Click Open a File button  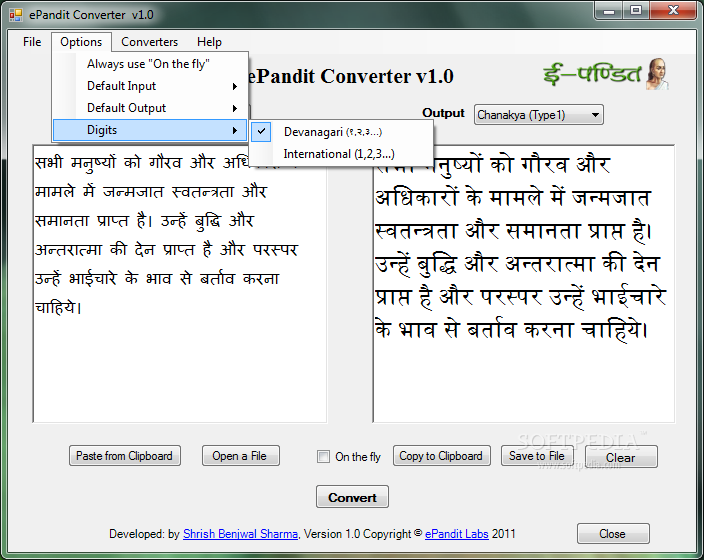point(241,456)
